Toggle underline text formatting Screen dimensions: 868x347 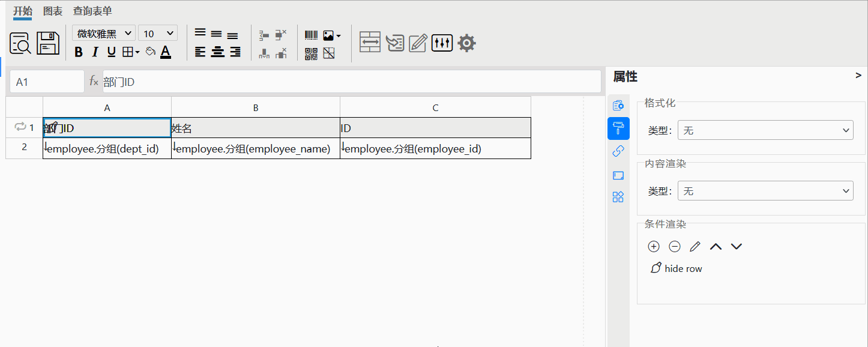pyautogui.click(x=111, y=52)
